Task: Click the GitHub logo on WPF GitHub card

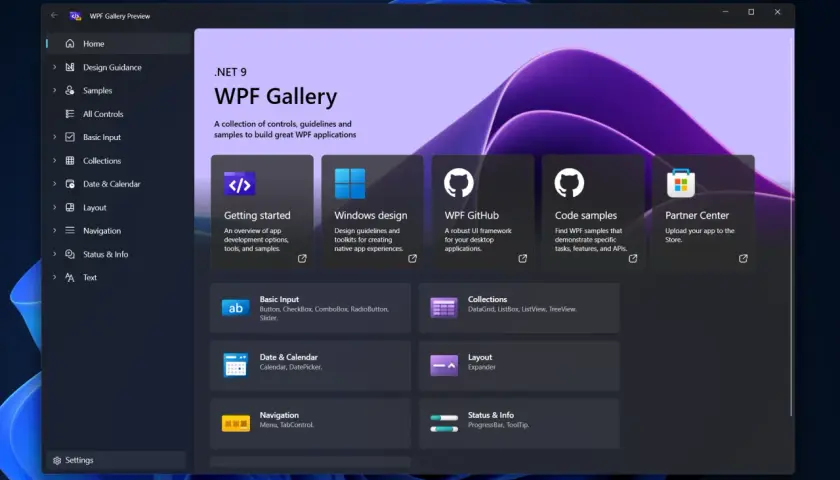Action: 459,183
